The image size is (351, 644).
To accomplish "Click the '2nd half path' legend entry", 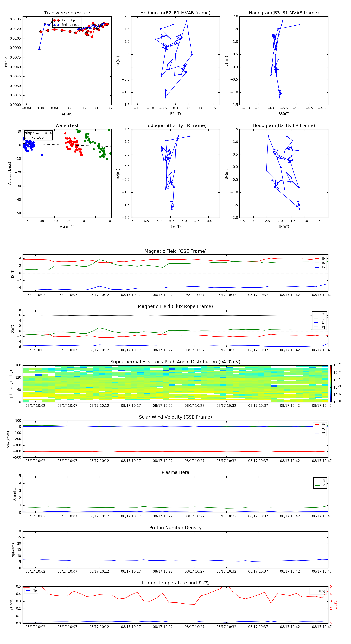I will 67,25.
